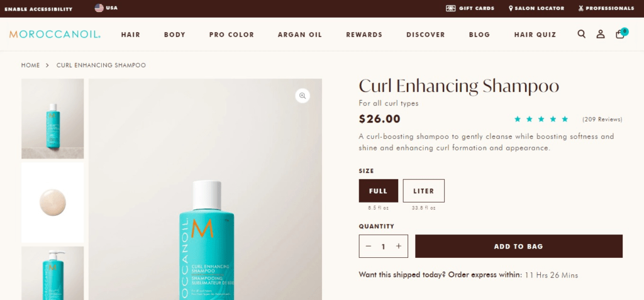This screenshot has width=644, height=300.
Task: Open the Salon Locator pin link
Action: point(536,8)
